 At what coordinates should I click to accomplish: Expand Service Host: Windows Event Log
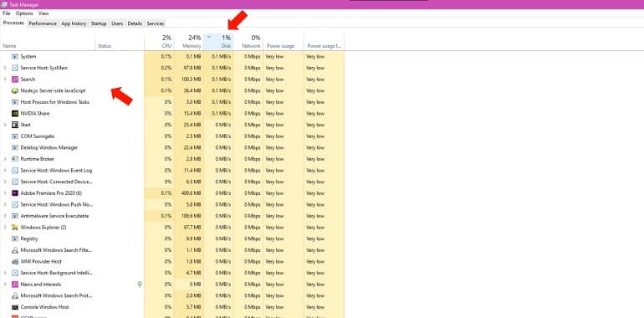pos(5,171)
